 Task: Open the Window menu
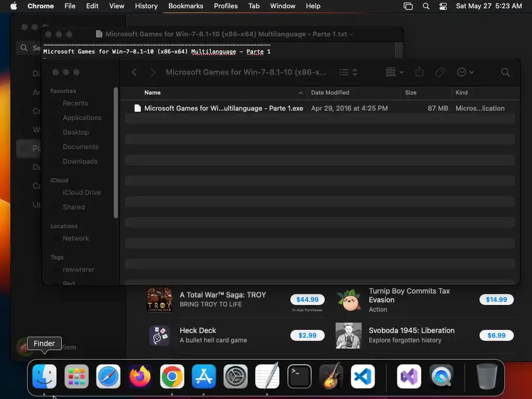click(x=283, y=6)
